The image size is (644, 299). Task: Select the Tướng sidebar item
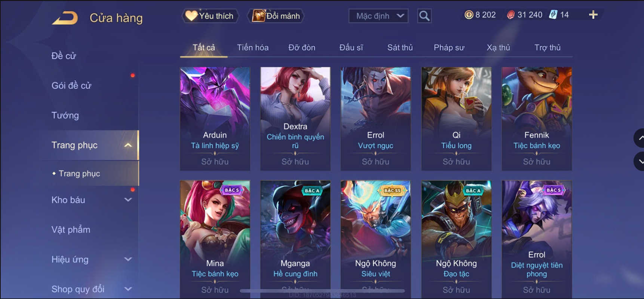65,115
